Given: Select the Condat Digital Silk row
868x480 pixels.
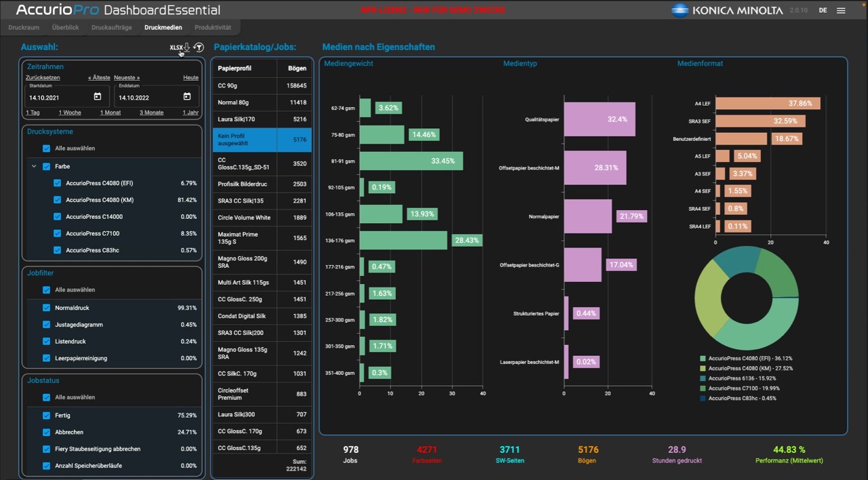Looking at the screenshot, I should (262, 316).
